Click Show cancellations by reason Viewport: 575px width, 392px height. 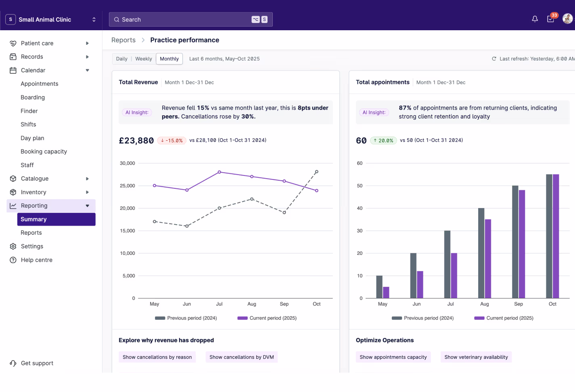[157, 357]
